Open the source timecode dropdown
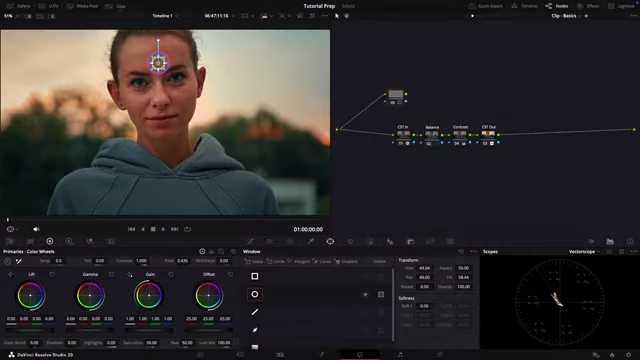Screen dimensions: 640x360 pyautogui.click(x=220, y=16)
